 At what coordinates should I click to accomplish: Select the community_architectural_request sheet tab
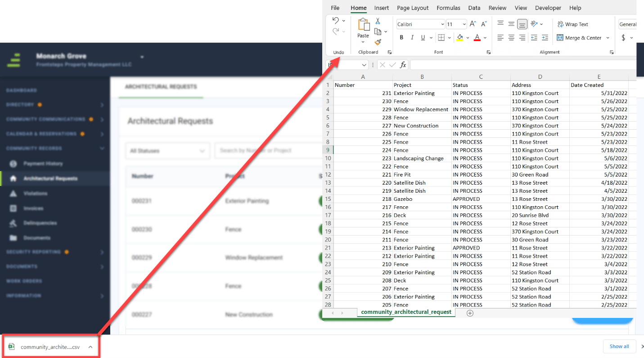pos(406,312)
